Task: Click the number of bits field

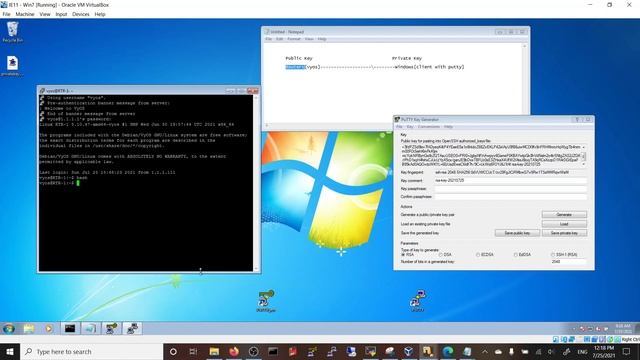Action: [x=569, y=262]
